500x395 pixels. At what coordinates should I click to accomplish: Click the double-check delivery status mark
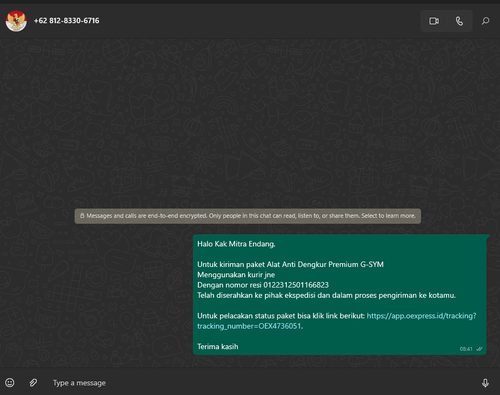click(x=479, y=349)
